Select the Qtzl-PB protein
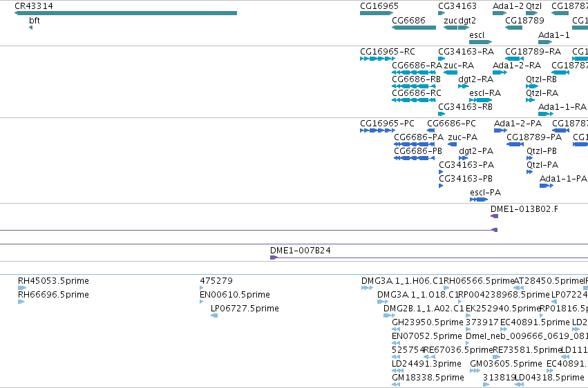 (x=542, y=151)
